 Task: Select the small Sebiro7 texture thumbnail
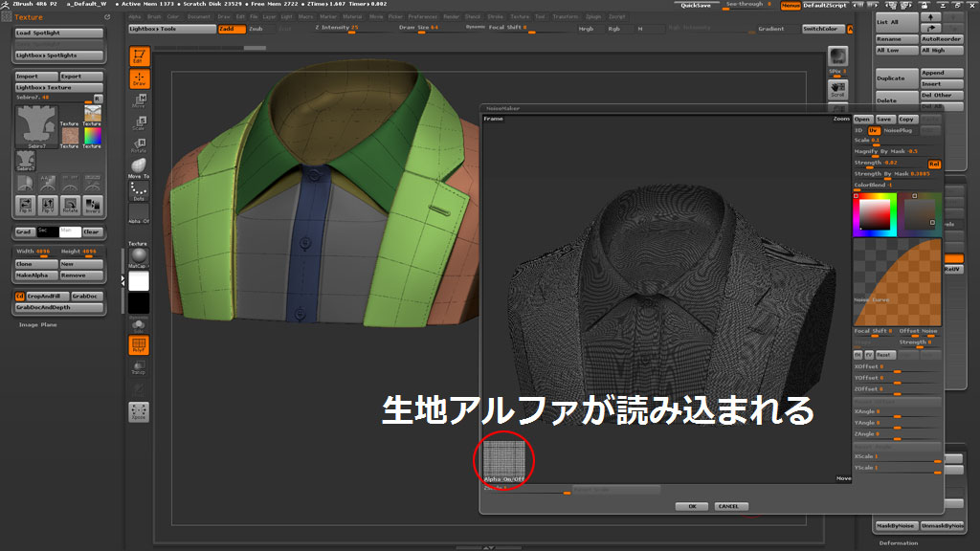point(26,161)
